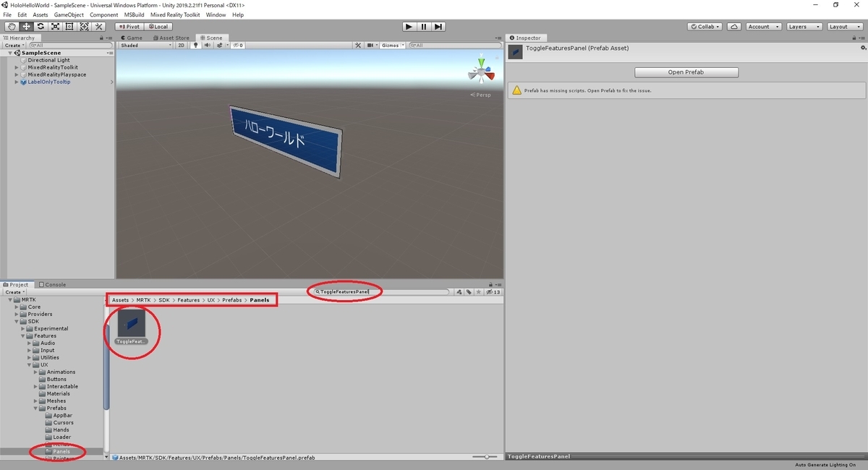The height and width of the screenshot is (470, 868).
Task: Open the Component menu
Action: coord(104,14)
